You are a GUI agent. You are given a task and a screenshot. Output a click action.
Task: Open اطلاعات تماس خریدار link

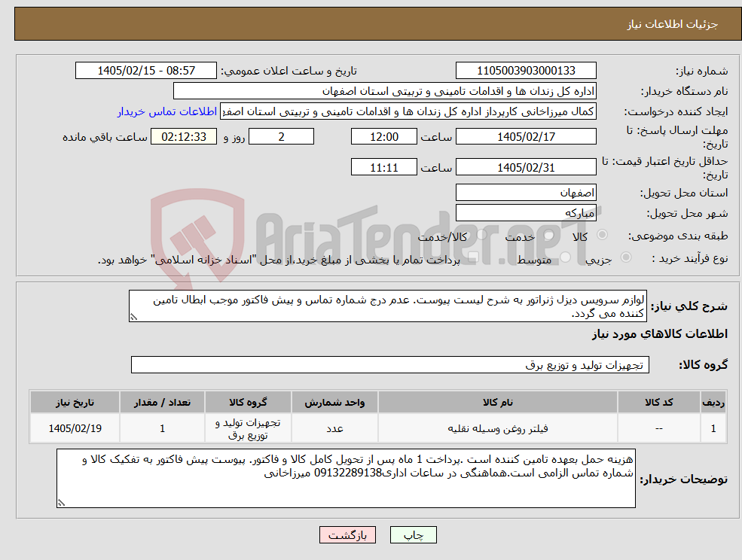(166, 111)
